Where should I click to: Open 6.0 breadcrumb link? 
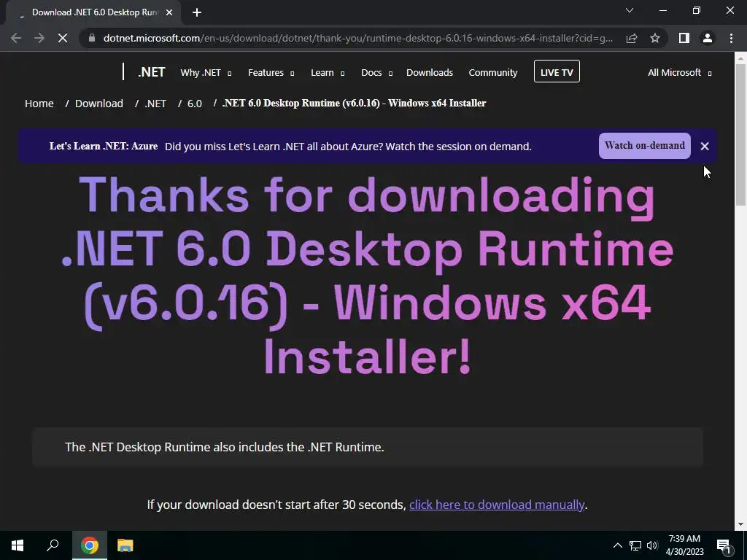click(194, 104)
